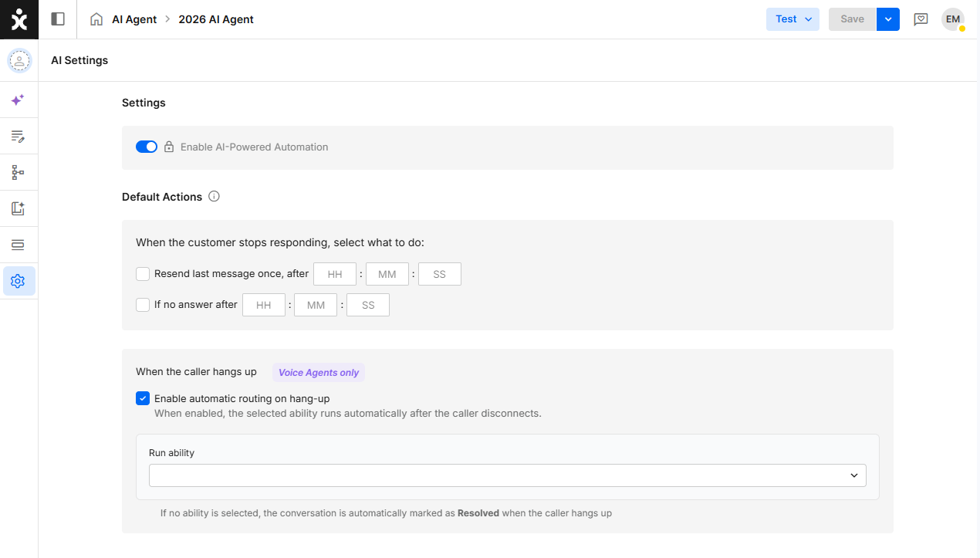Open the agent persona avatar icon

coord(19,60)
